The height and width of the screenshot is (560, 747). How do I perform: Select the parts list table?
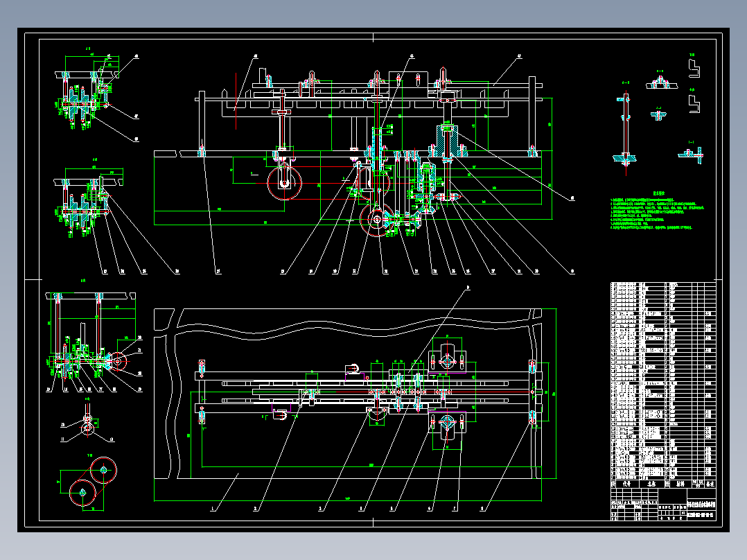(663, 384)
